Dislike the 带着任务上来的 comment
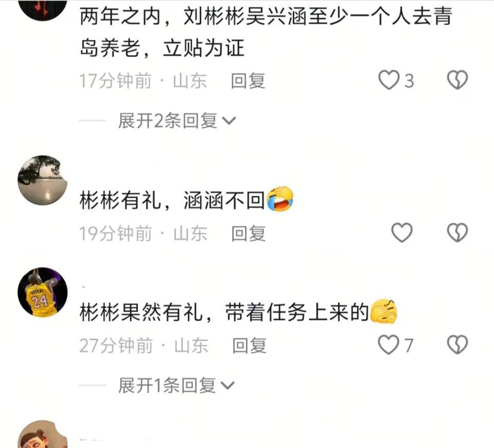This screenshot has width=494, height=448. point(457,344)
